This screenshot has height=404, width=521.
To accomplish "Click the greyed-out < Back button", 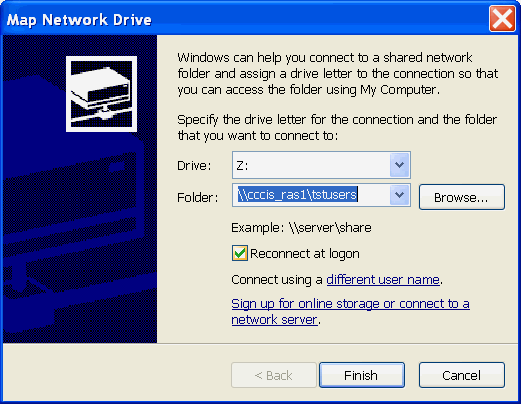I will (274, 375).
